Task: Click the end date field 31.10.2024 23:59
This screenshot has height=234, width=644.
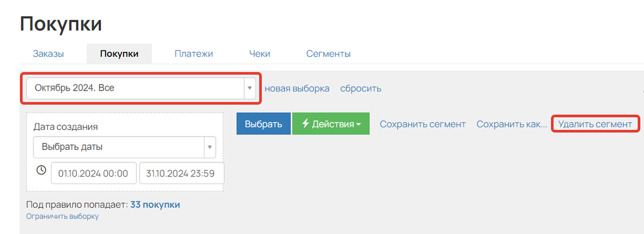Action: 181,173
